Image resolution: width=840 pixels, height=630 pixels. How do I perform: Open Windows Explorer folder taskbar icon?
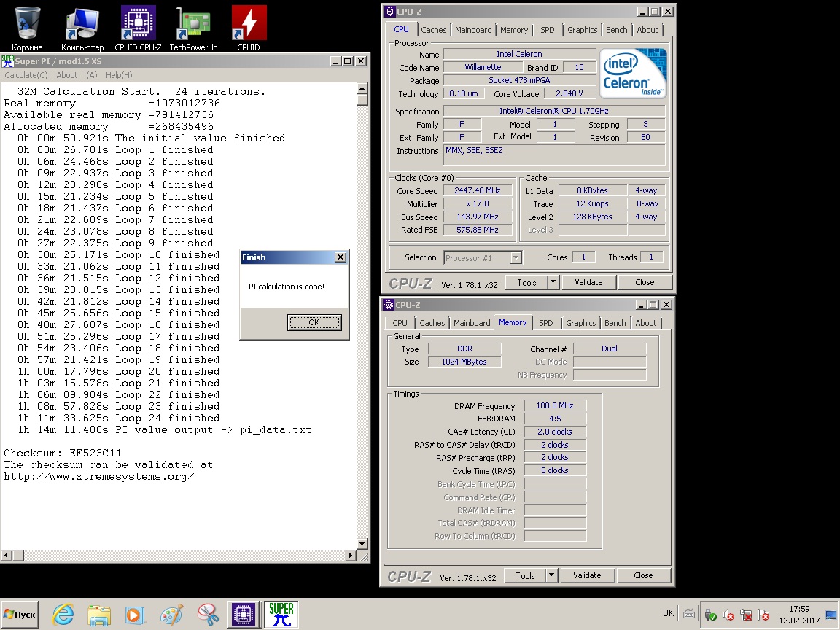pyautogui.click(x=99, y=615)
